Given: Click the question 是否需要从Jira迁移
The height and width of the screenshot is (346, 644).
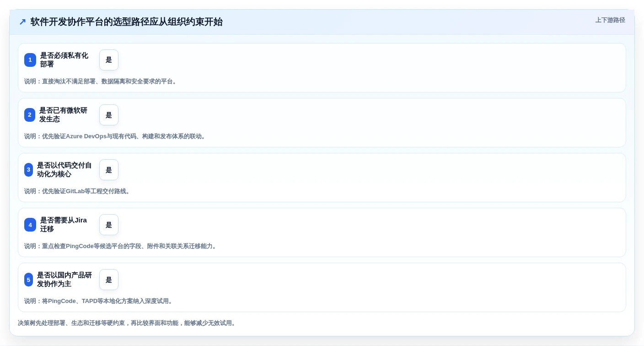Looking at the screenshot, I should (64, 225).
